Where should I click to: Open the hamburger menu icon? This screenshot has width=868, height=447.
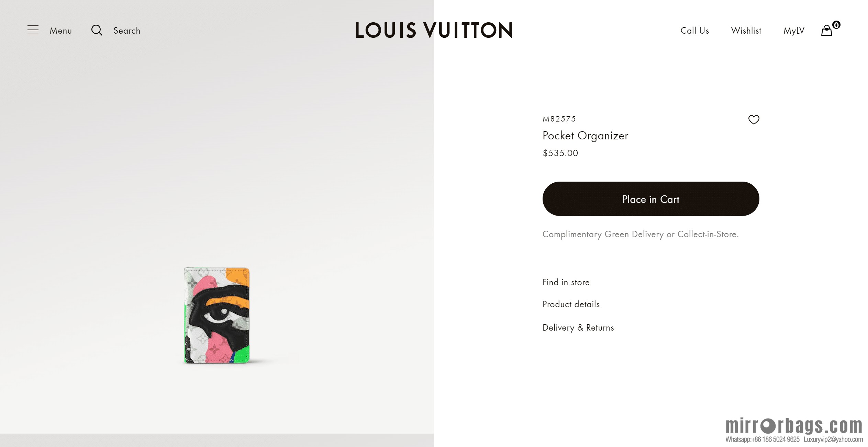[x=33, y=30]
